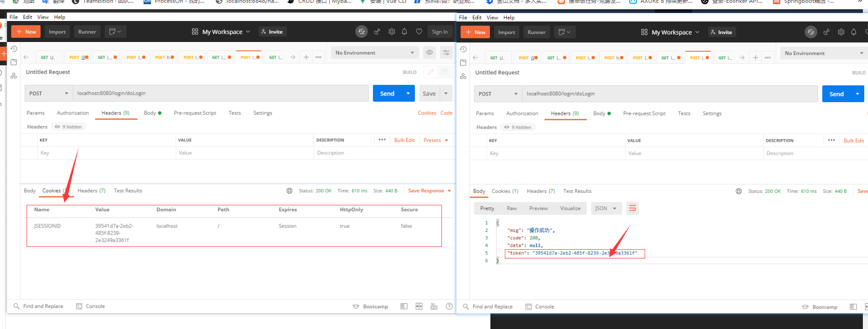The width and height of the screenshot is (868, 329).
Task: Open help icon in left status bar
Action: tap(449, 306)
